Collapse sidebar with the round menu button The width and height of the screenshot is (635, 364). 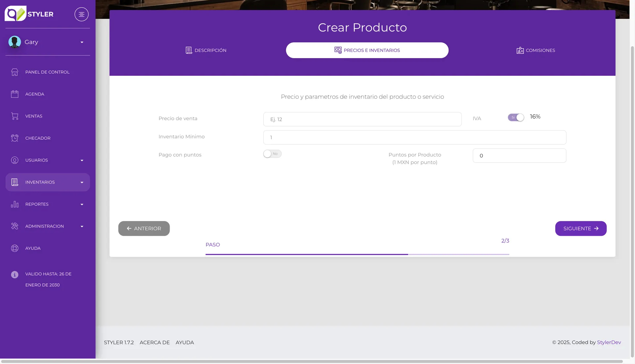[x=81, y=14]
